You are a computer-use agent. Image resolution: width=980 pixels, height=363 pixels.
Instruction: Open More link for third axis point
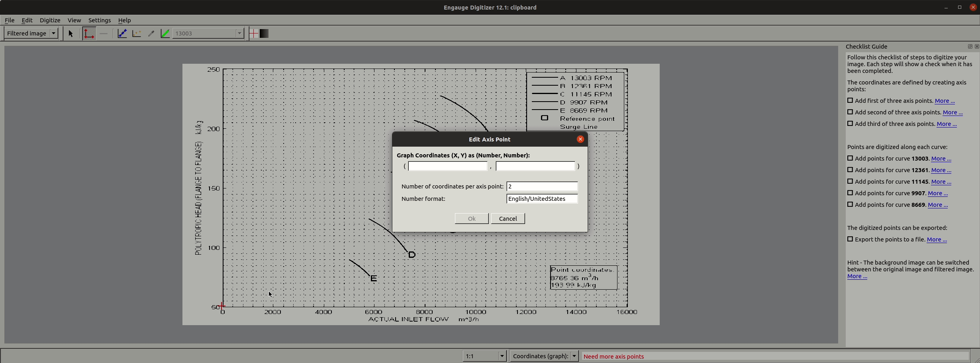pos(947,124)
